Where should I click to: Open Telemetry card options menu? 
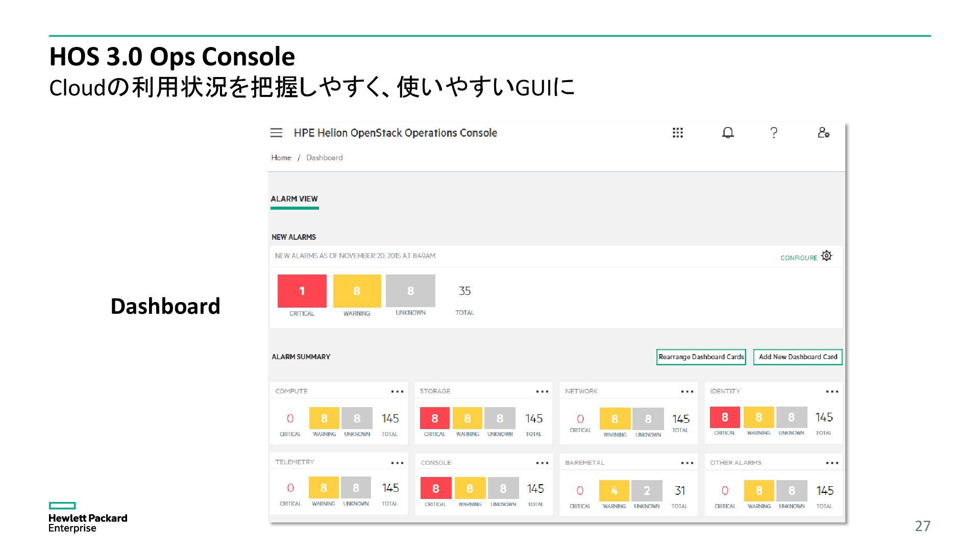click(397, 463)
